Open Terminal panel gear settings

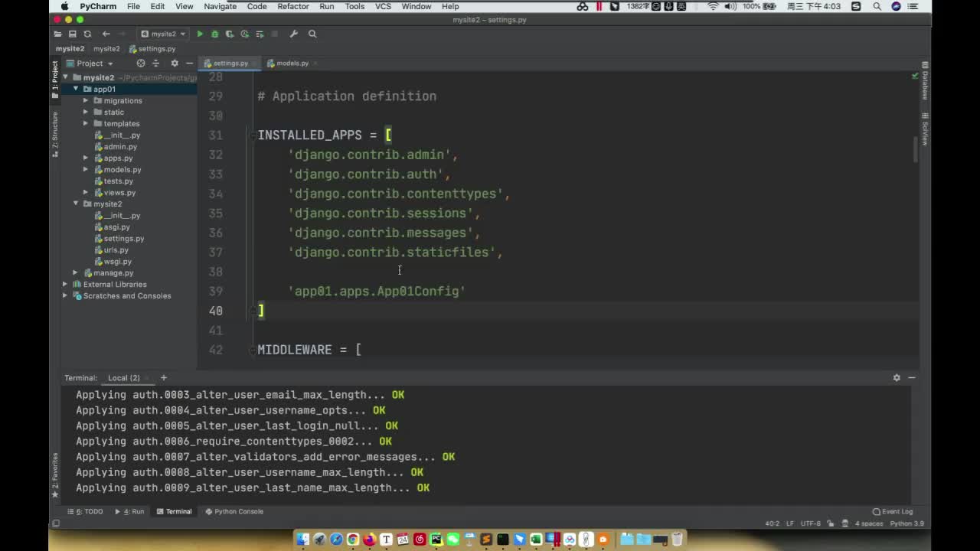897,377
